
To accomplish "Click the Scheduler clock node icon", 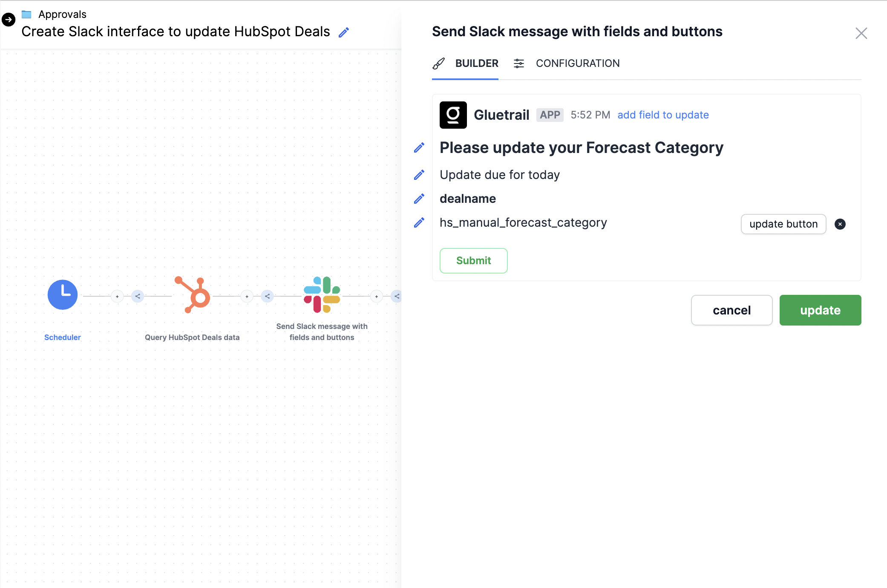I will [x=63, y=294].
